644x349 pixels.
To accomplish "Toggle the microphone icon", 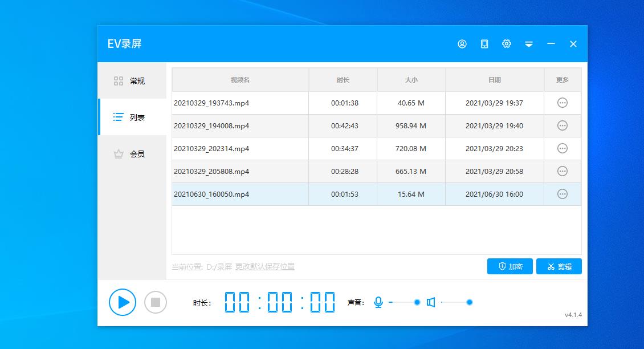I will click(x=378, y=302).
